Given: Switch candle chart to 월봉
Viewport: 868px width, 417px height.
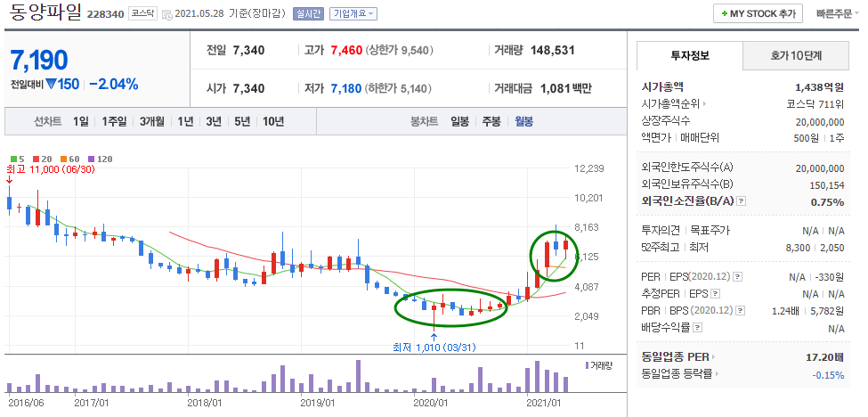Looking at the screenshot, I should tap(523, 121).
